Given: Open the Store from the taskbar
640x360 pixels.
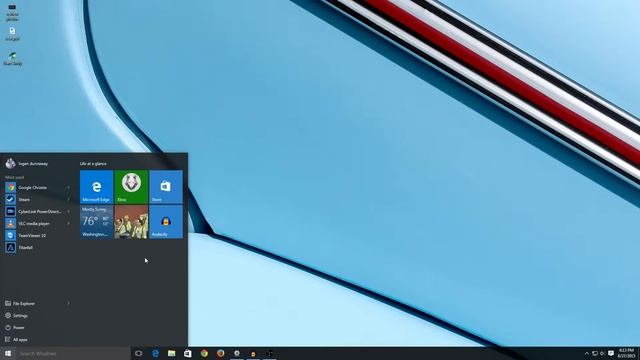Looking at the screenshot, I should click(x=188, y=353).
